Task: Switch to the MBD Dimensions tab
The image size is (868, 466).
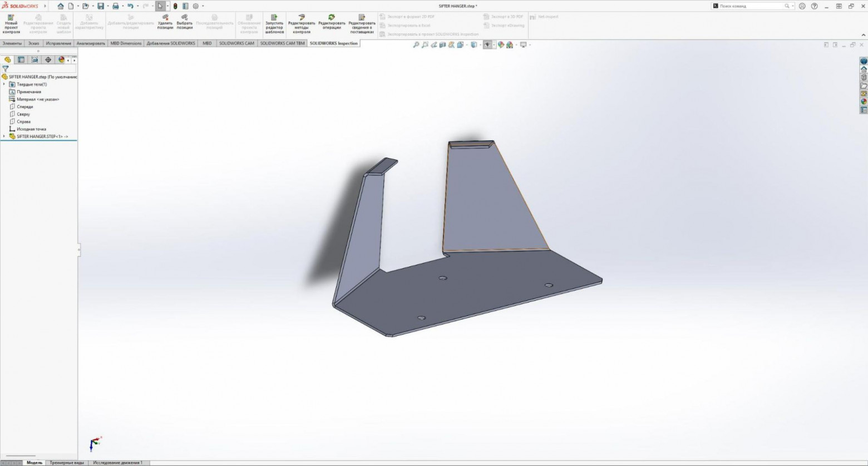Action: click(126, 43)
